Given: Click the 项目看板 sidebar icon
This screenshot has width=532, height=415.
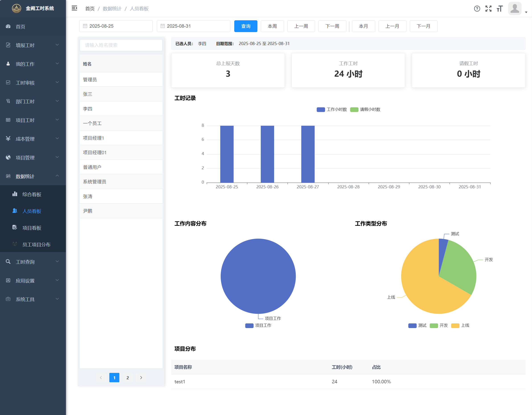Looking at the screenshot, I should [15, 228].
